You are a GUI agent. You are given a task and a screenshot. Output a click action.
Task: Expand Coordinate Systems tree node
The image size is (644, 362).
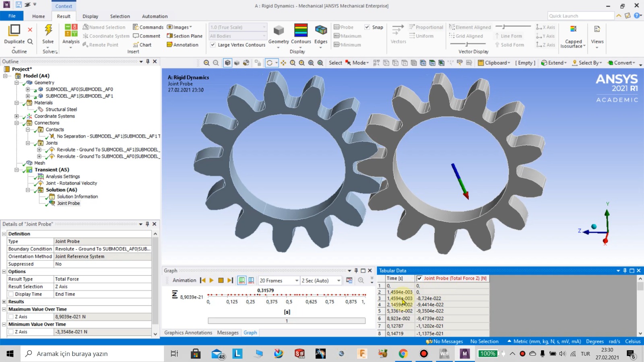pos(17,116)
